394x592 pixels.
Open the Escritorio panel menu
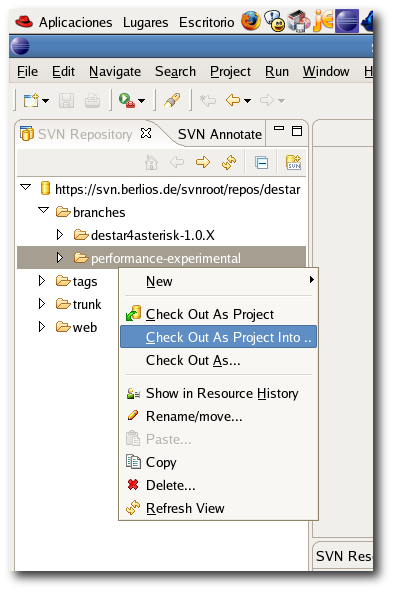[206, 22]
